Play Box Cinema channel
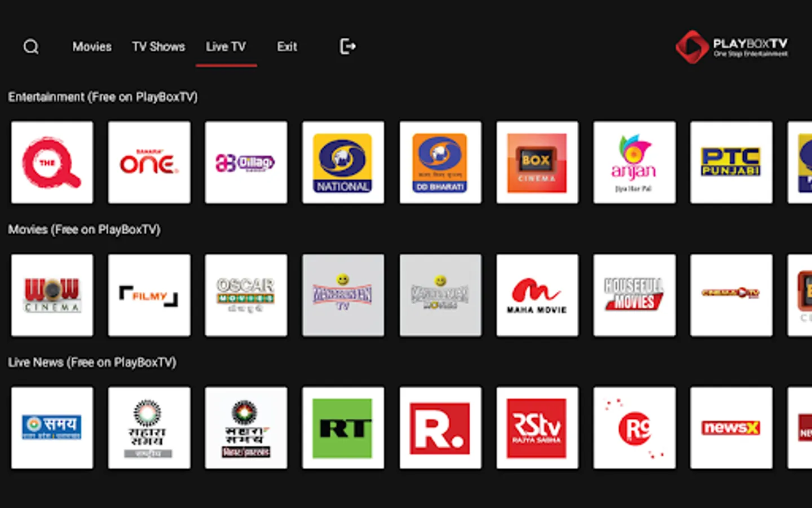 pos(537,163)
